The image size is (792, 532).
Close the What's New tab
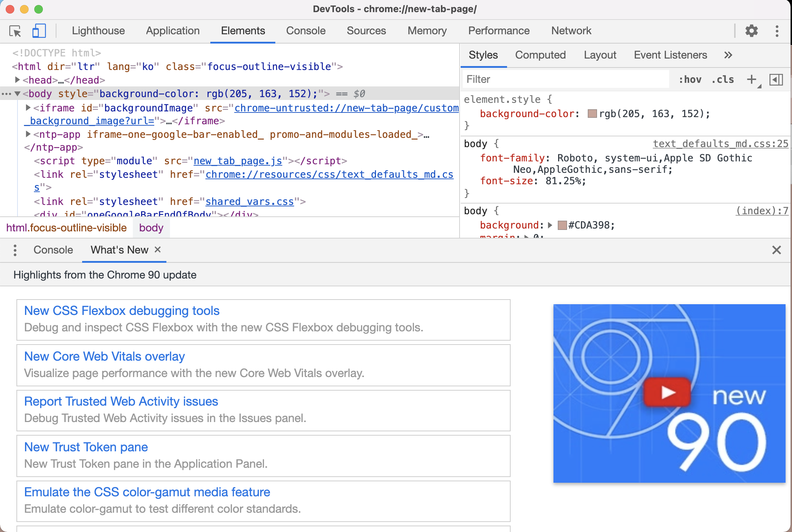157,250
